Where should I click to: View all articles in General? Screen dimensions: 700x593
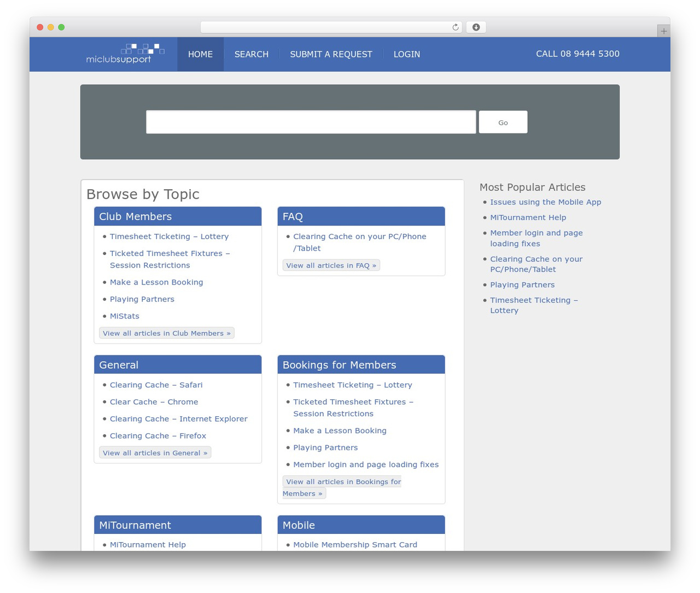point(155,453)
